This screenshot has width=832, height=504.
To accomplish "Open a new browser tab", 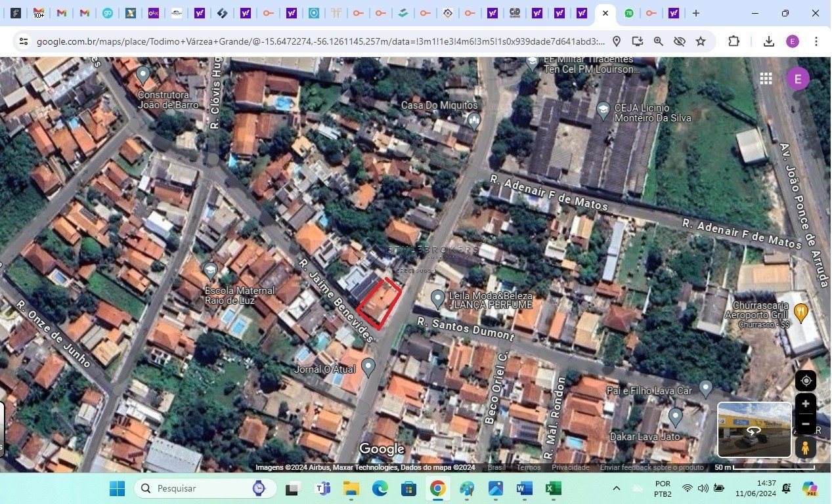I will click(696, 13).
